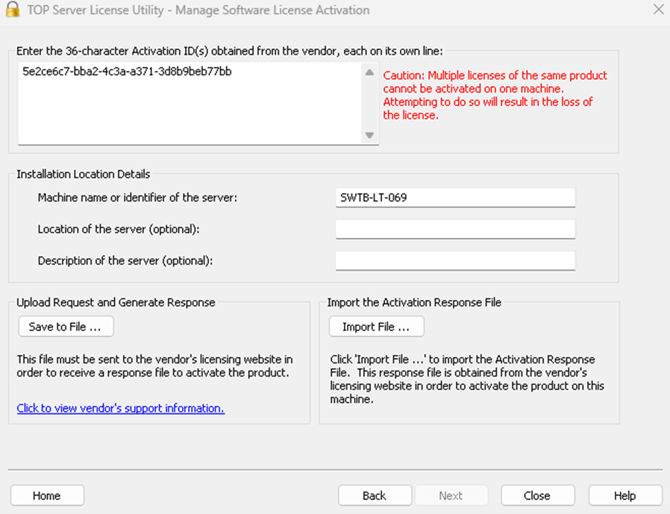Select the 'Description of the server' input field
The width and height of the screenshot is (670, 514).
coord(455,261)
